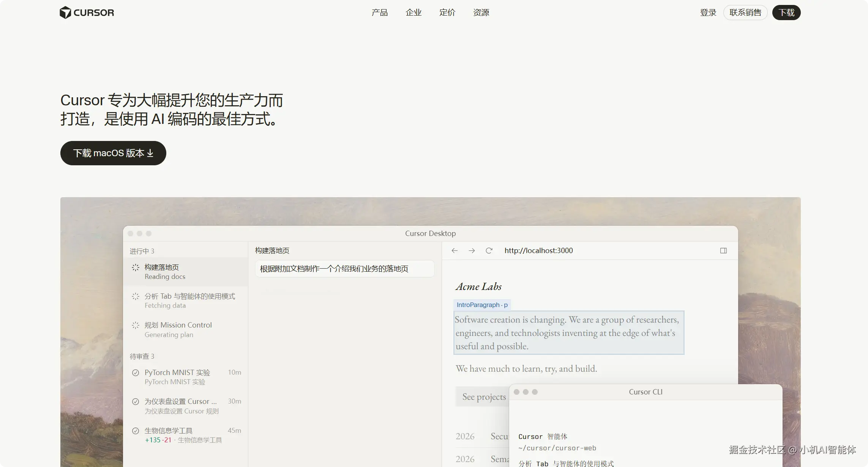Screen dimensions: 868x467
Task: Click check-circle icon beside PyTorch MNIST 实验
Action: (x=136, y=373)
